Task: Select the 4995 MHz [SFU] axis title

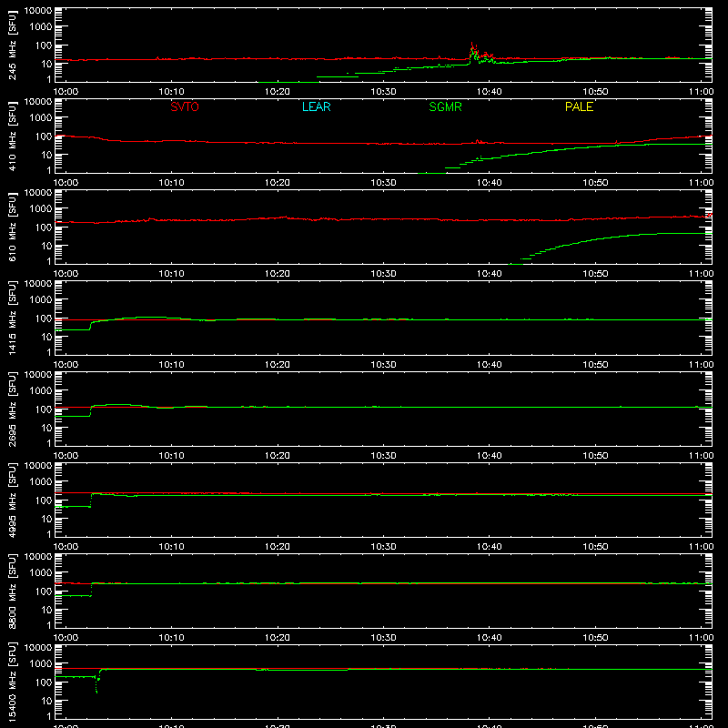Action: click(x=12, y=500)
